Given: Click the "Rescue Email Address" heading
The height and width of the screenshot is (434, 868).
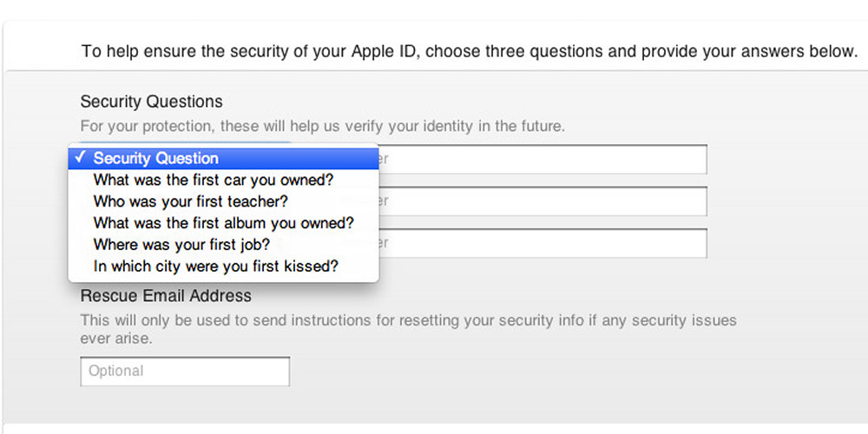Looking at the screenshot, I should click(x=166, y=297).
